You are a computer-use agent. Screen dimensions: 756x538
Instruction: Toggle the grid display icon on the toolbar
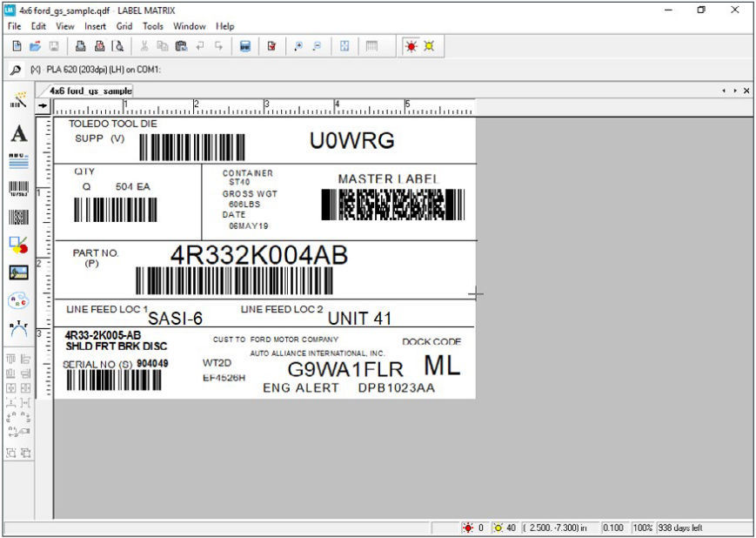(371, 46)
